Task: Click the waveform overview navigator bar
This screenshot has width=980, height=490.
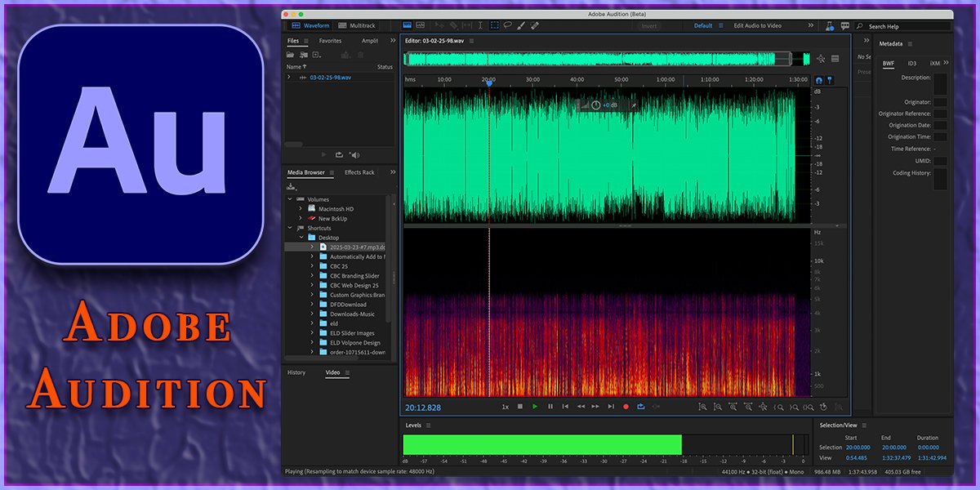Action: click(608, 59)
